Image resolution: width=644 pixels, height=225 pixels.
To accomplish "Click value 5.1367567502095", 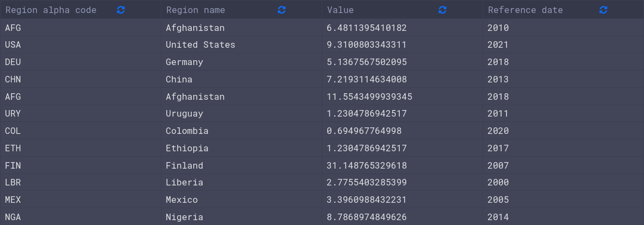I will coord(367,62).
